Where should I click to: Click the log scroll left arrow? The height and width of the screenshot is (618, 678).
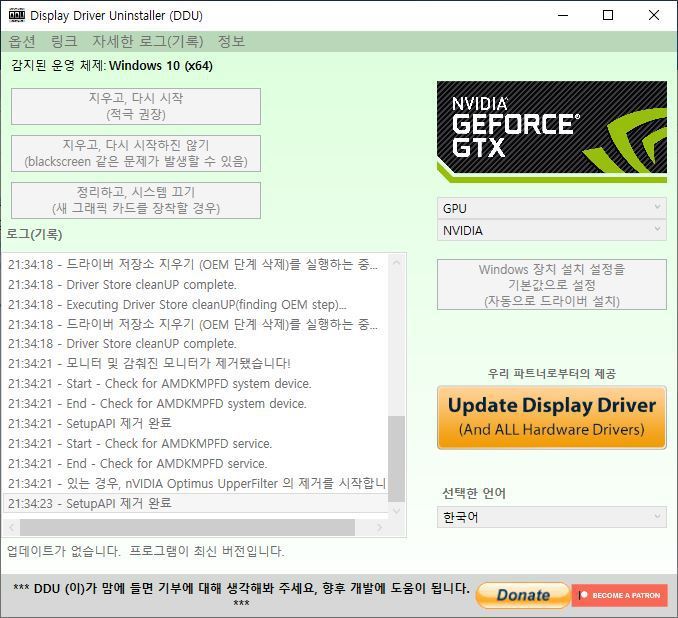[x=11, y=527]
